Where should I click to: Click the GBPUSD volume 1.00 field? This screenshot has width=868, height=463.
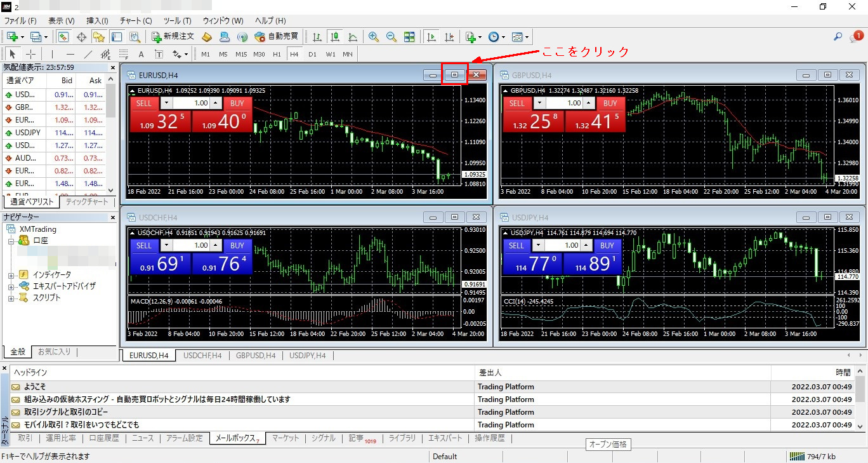tap(564, 103)
